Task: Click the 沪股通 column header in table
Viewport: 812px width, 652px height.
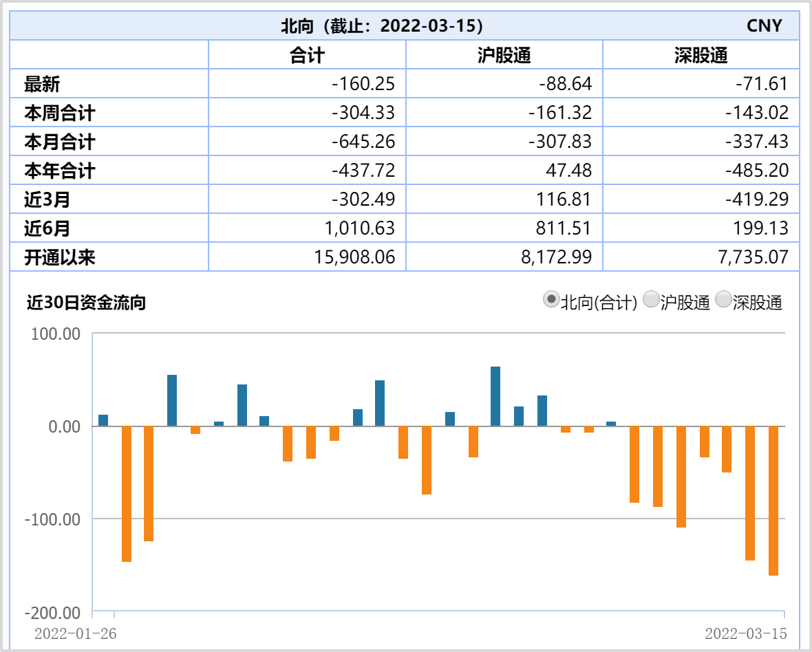Action: click(x=504, y=55)
